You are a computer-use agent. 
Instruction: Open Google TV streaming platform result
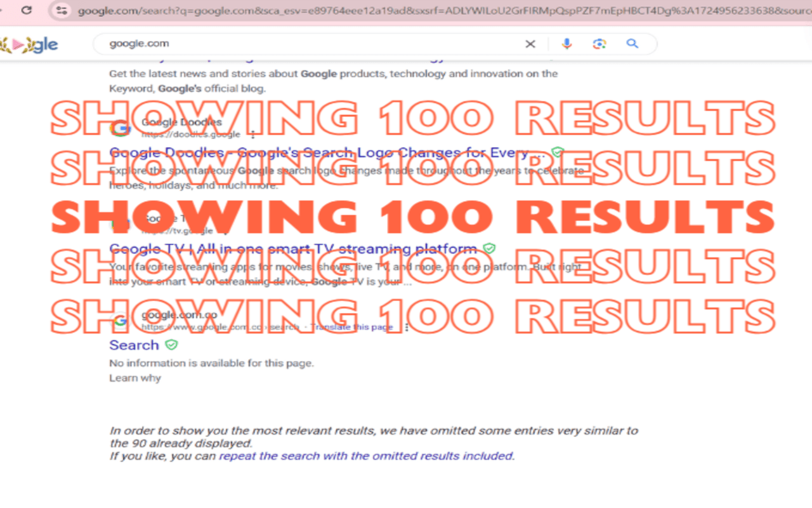[x=293, y=249]
